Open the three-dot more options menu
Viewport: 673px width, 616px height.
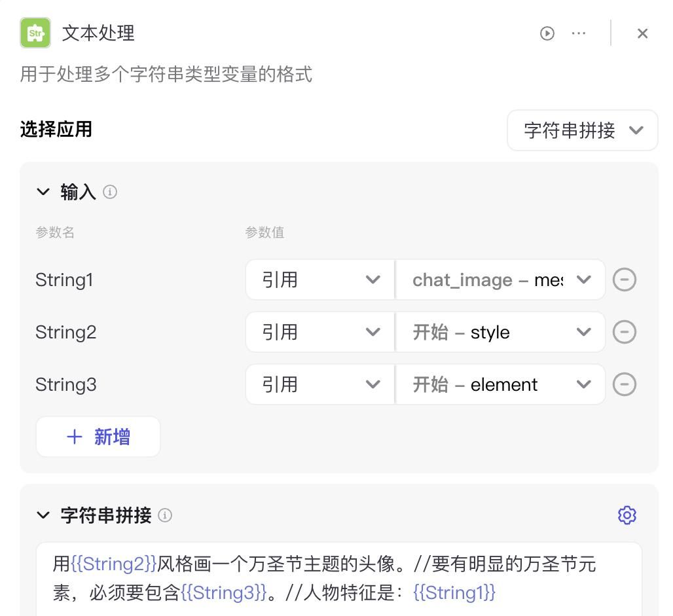[579, 33]
